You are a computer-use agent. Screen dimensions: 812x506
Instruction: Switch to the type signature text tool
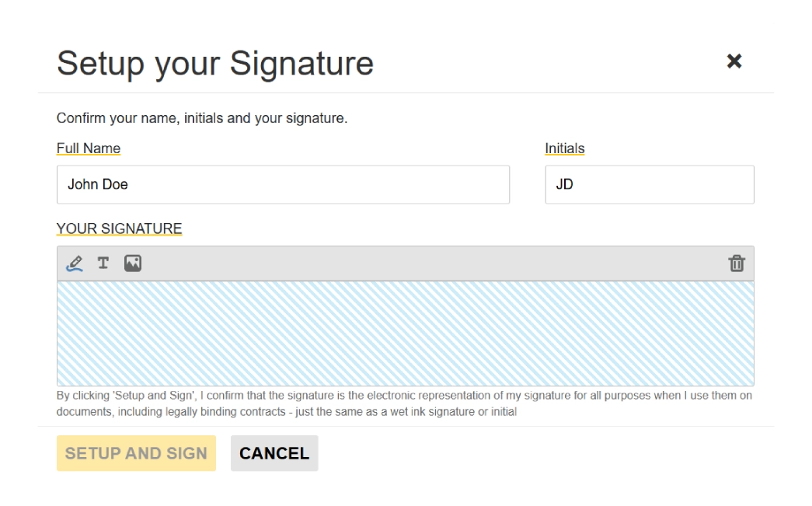(x=103, y=263)
